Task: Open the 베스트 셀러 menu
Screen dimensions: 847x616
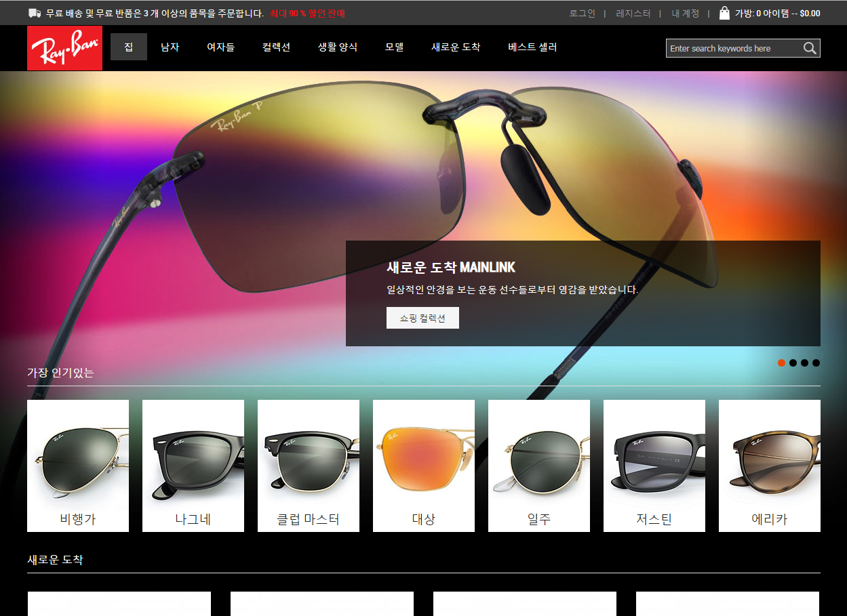Action: coord(532,47)
